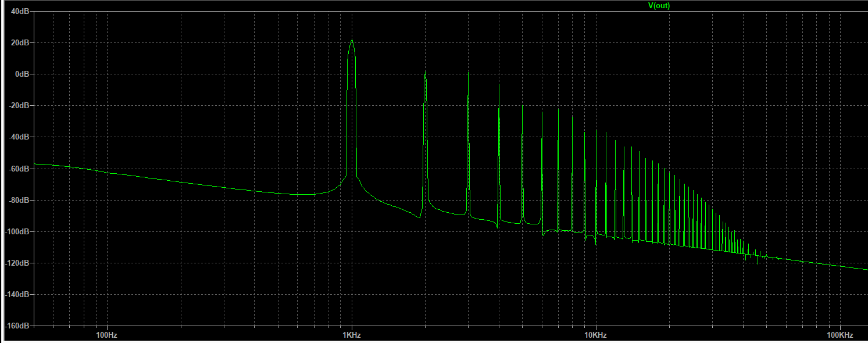Click the -20dB vertical axis label
This screenshot has height=343, width=868.
coord(20,106)
